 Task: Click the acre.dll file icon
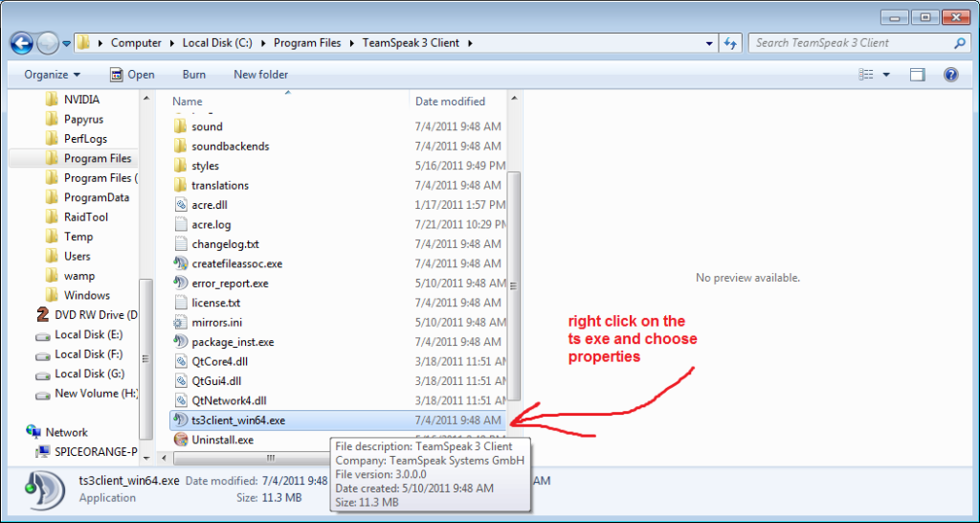point(180,205)
